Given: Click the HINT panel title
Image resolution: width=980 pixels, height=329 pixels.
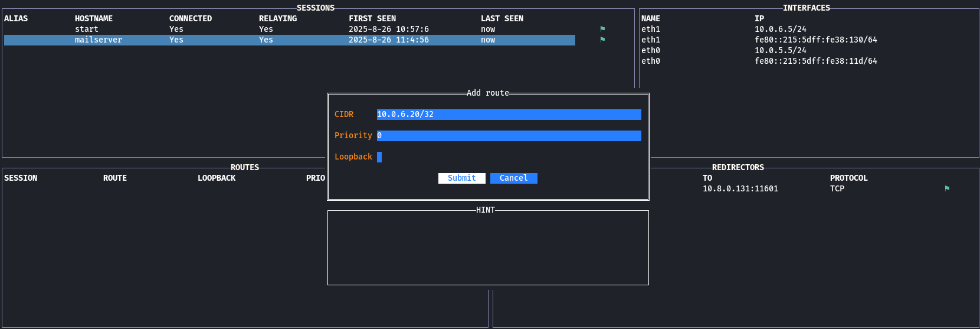Looking at the screenshot, I should (486, 210).
